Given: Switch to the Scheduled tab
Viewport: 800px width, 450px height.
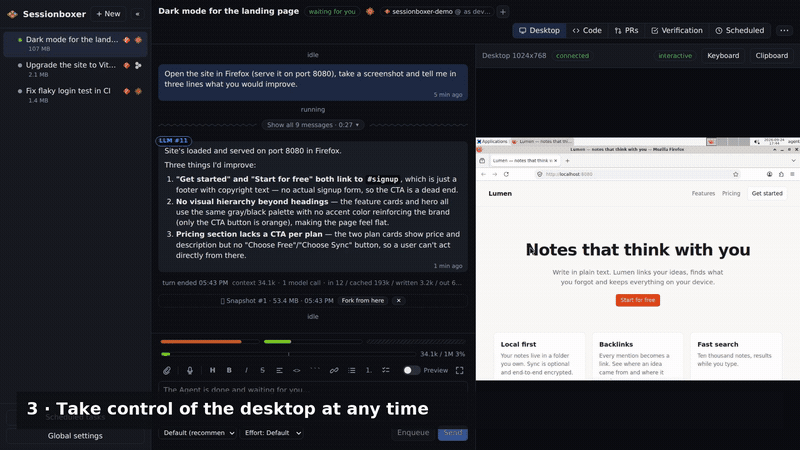Looking at the screenshot, I should coord(740,31).
